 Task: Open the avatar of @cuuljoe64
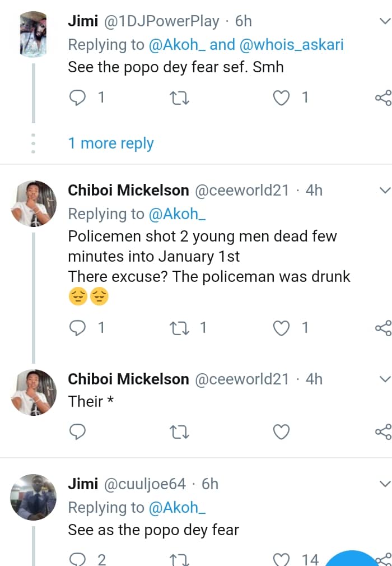tap(34, 497)
